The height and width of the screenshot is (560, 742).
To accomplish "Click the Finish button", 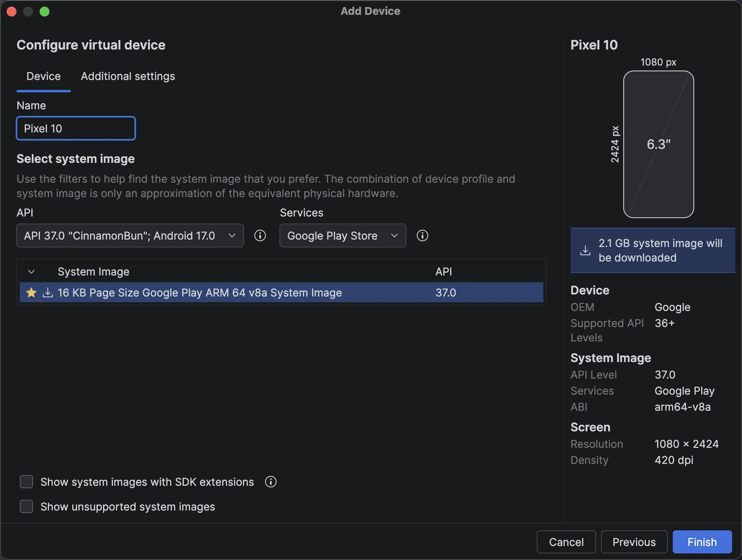I will coord(702,542).
